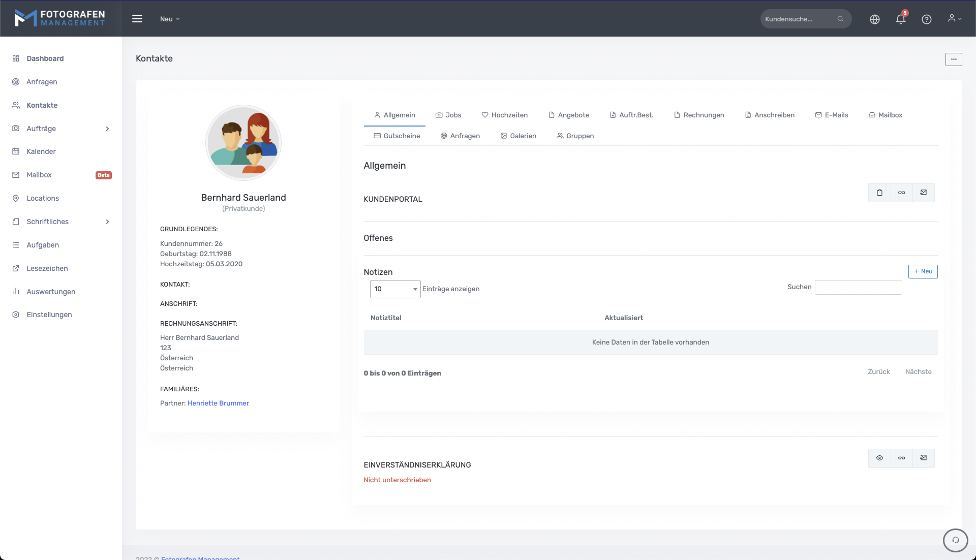Click the Einverständniserklärung mail icon
Image resolution: width=976 pixels, height=560 pixels.
(x=923, y=458)
